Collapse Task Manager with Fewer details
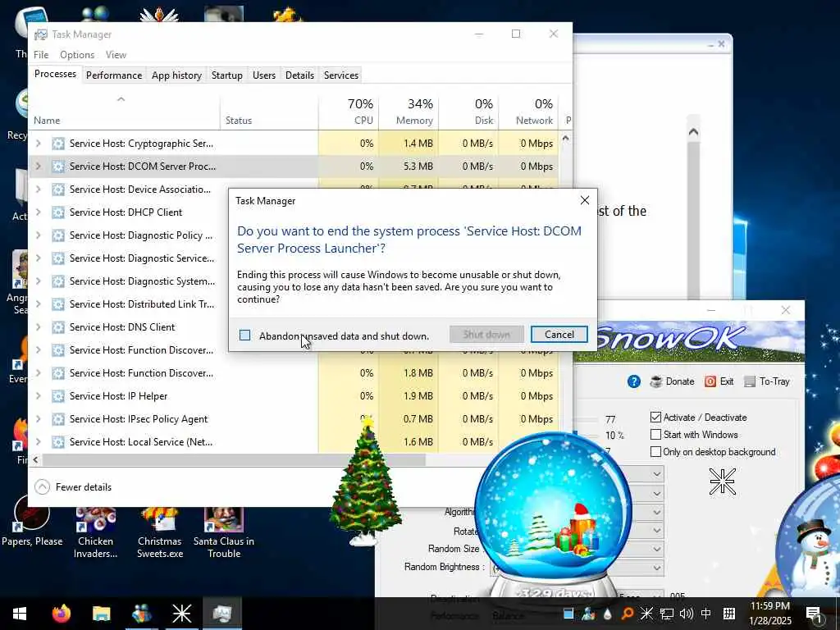The height and width of the screenshot is (630, 840). (x=73, y=487)
